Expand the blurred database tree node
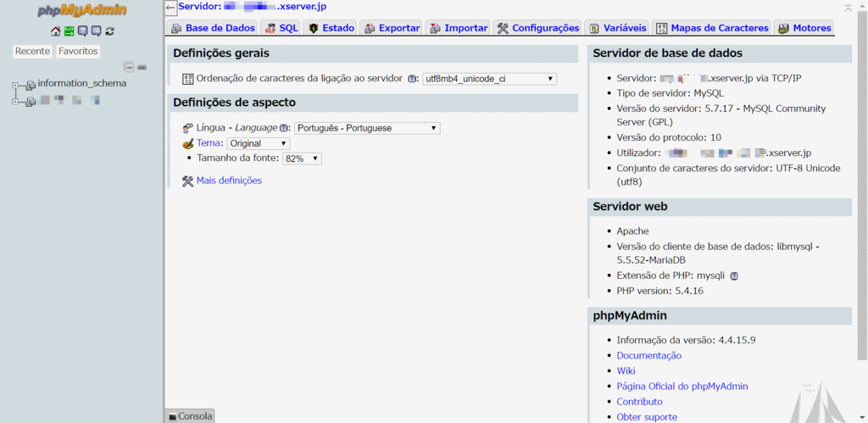The image size is (868, 423). click(15, 102)
